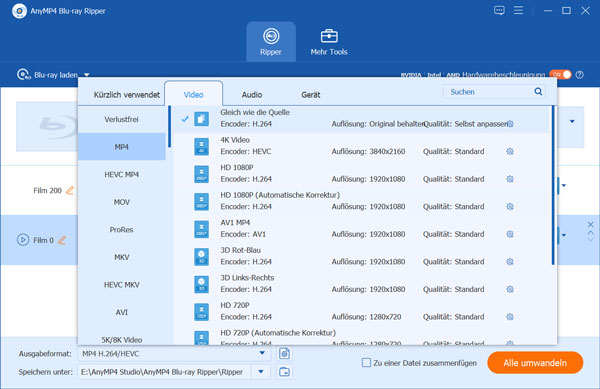Choose HD 1080P (Automatische Korrektur) preset
Viewport: 600px width, 389px height.
coord(362,201)
